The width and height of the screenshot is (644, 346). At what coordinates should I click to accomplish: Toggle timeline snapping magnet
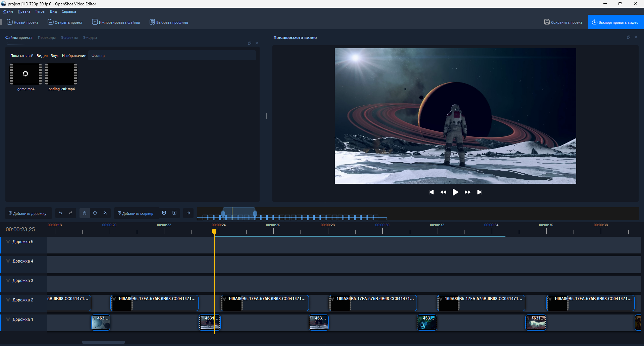pos(85,213)
